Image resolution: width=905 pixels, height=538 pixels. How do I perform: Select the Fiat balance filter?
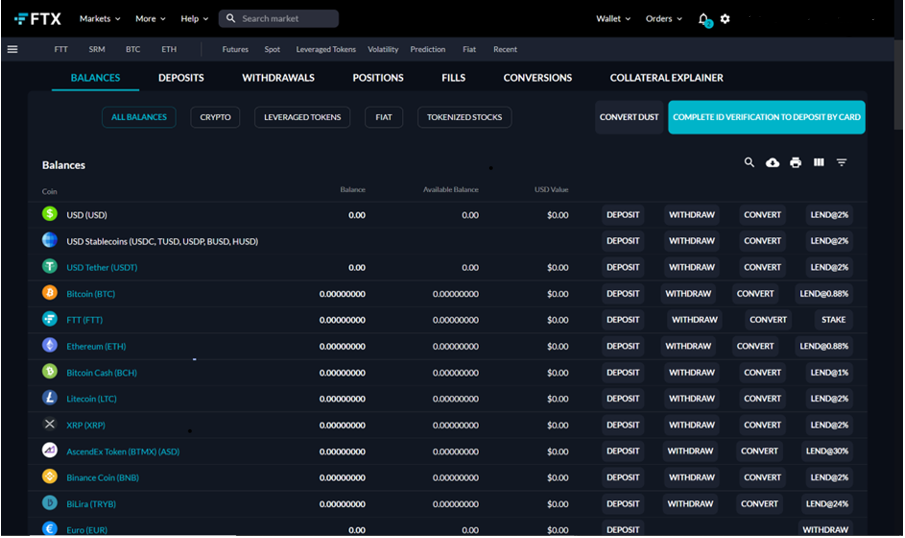click(383, 117)
